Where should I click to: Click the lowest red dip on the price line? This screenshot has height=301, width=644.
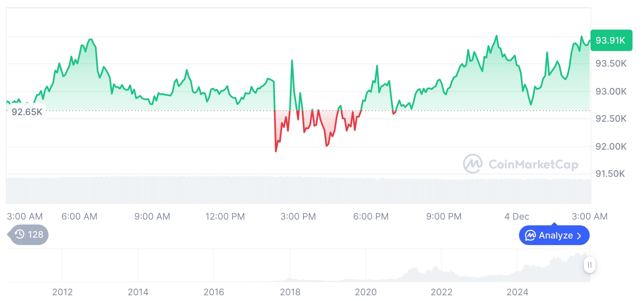pyautogui.click(x=276, y=151)
